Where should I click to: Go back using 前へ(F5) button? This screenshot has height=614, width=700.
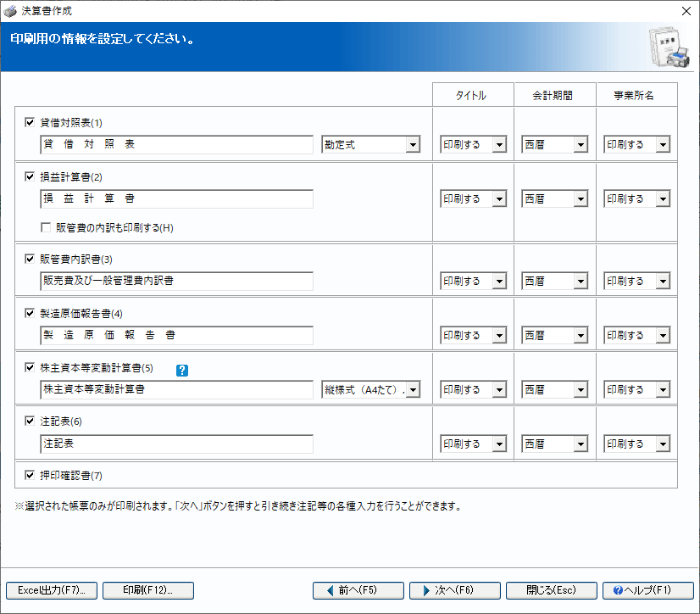[x=357, y=590]
